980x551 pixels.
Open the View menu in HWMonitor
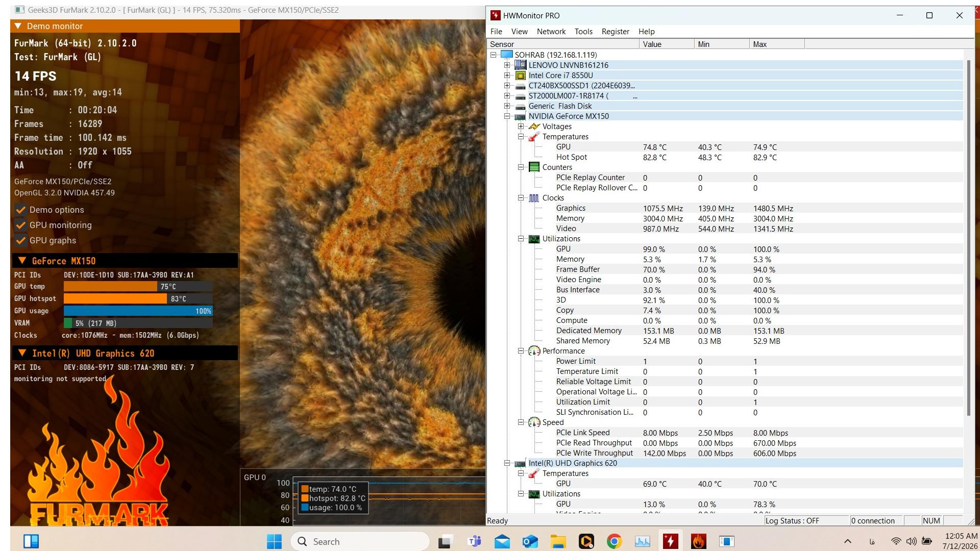tap(520, 32)
